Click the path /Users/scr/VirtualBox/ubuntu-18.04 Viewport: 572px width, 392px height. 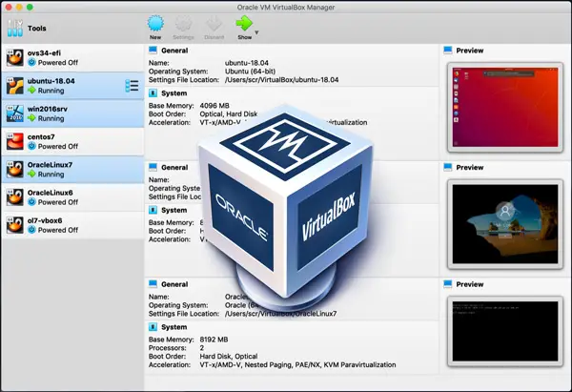[281, 79]
